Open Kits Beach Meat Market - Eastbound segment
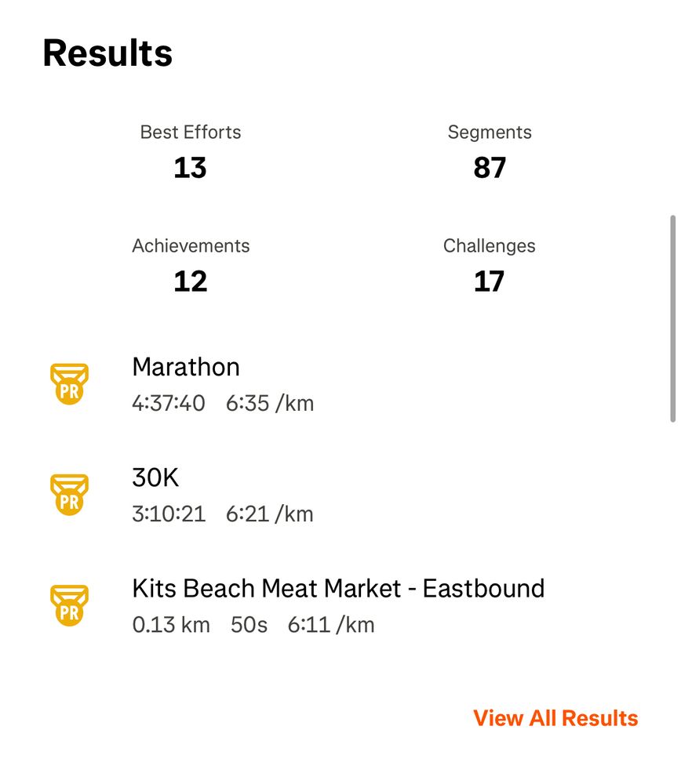The height and width of the screenshot is (784, 681). pos(338,588)
